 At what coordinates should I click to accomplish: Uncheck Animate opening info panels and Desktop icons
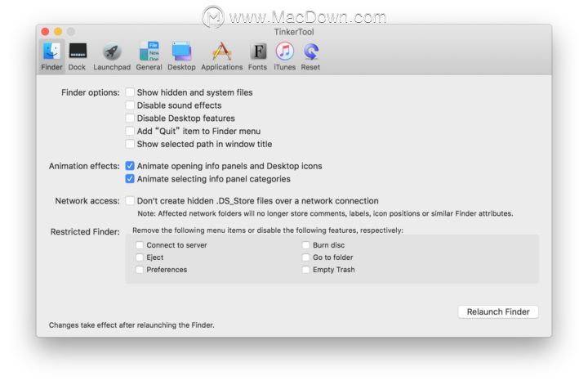pos(130,166)
